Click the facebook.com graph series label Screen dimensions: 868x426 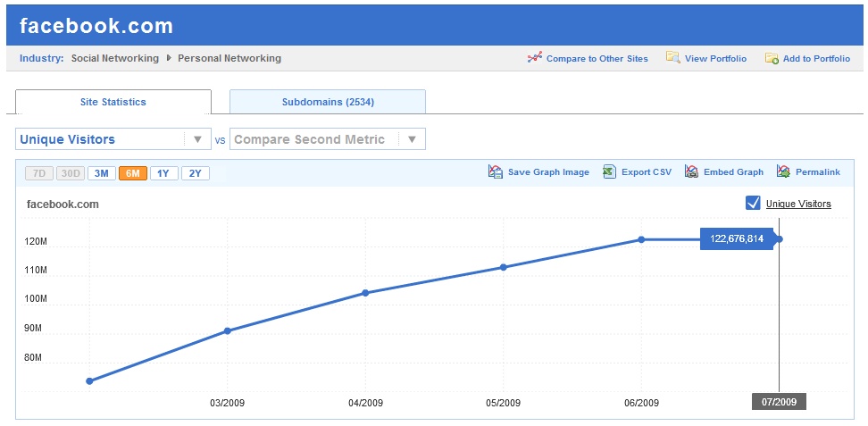[x=63, y=204]
